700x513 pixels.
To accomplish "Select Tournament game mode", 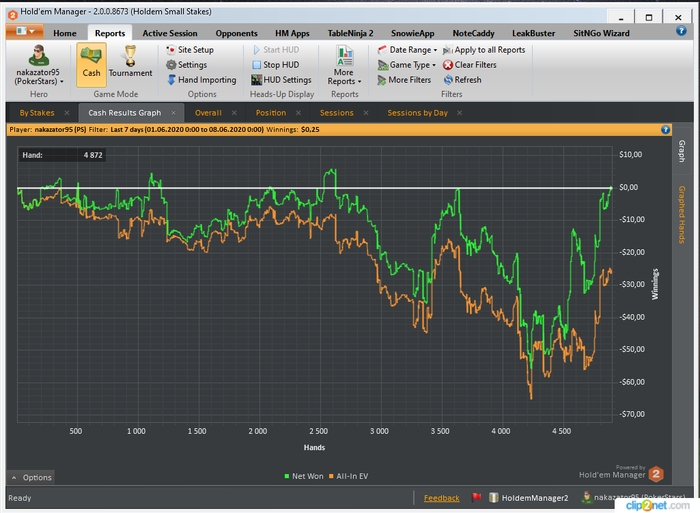I will coord(130,62).
